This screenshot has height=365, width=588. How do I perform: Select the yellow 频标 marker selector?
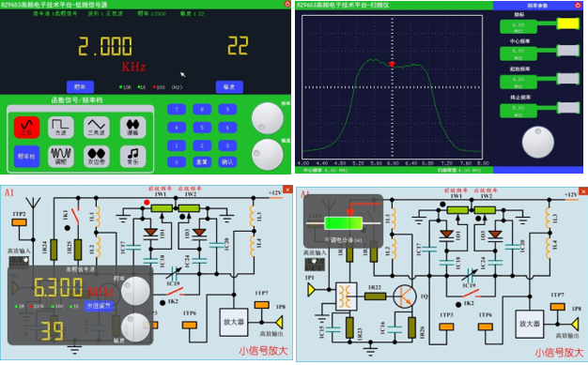point(568,23)
